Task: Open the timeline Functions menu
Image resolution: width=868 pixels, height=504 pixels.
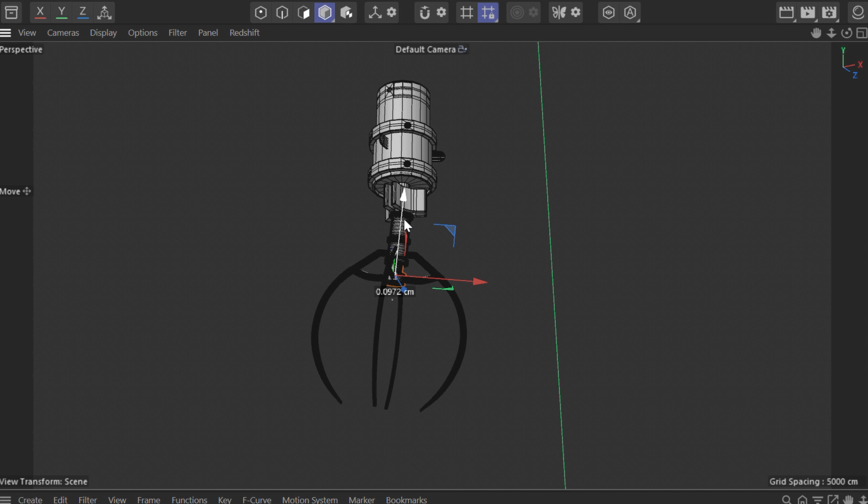Action: click(x=189, y=500)
